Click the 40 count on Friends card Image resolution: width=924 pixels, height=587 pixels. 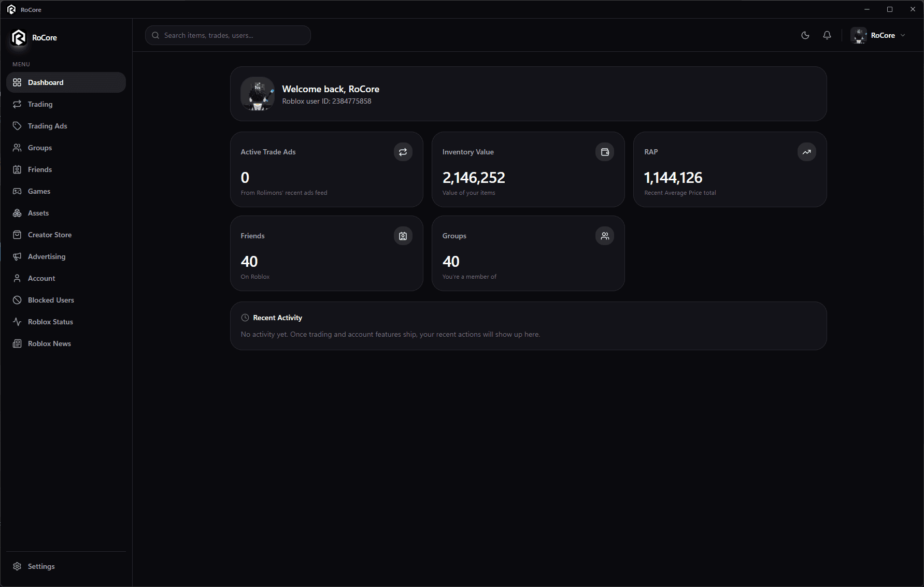coord(249,262)
